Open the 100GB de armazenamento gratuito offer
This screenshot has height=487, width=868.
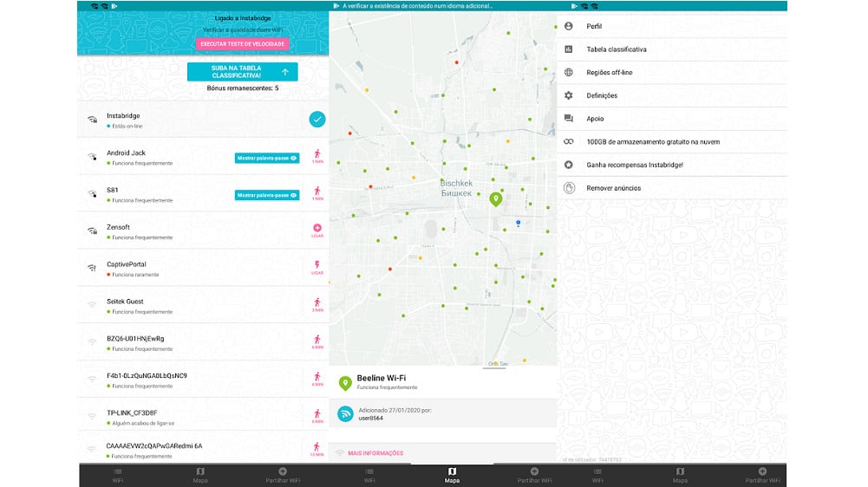pyautogui.click(x=672, y=141)
